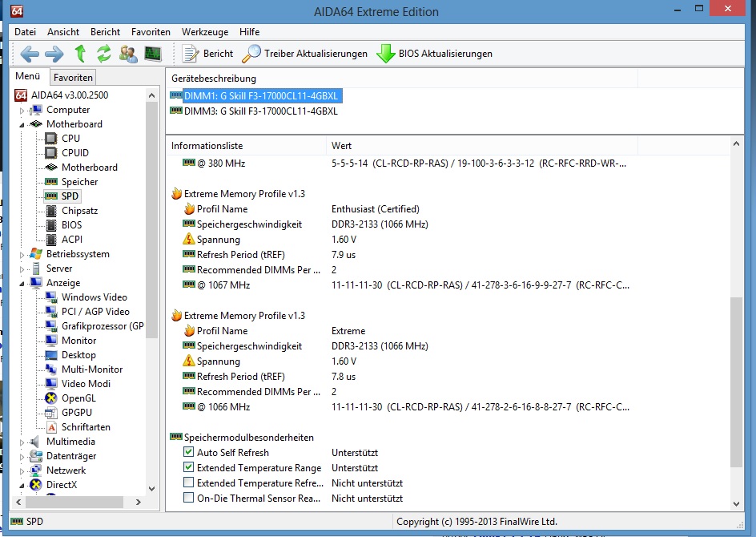Expand the Betriebssystem tree node

[x=22, y=255]
